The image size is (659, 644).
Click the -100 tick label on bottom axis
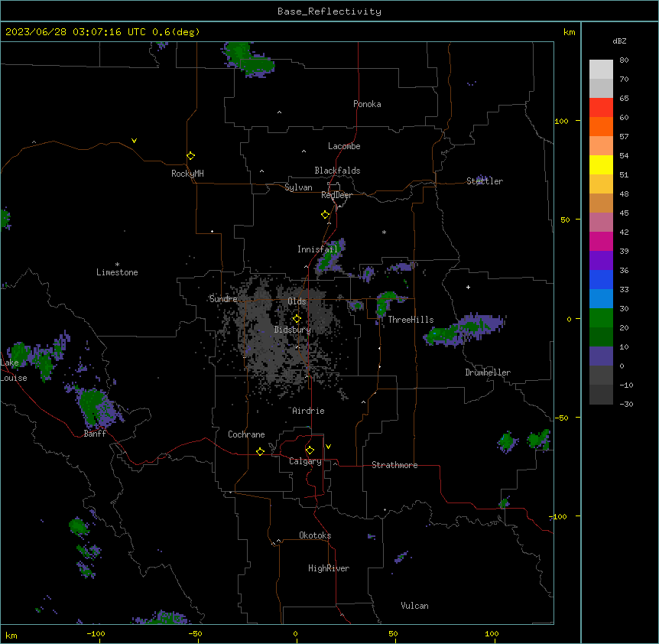(x=96, y=633)
